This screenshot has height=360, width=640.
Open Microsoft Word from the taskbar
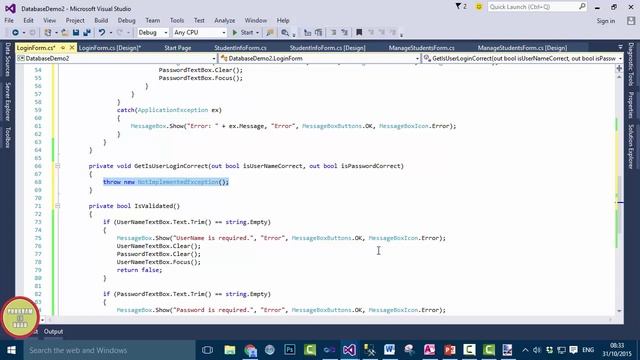coord(389,350)
